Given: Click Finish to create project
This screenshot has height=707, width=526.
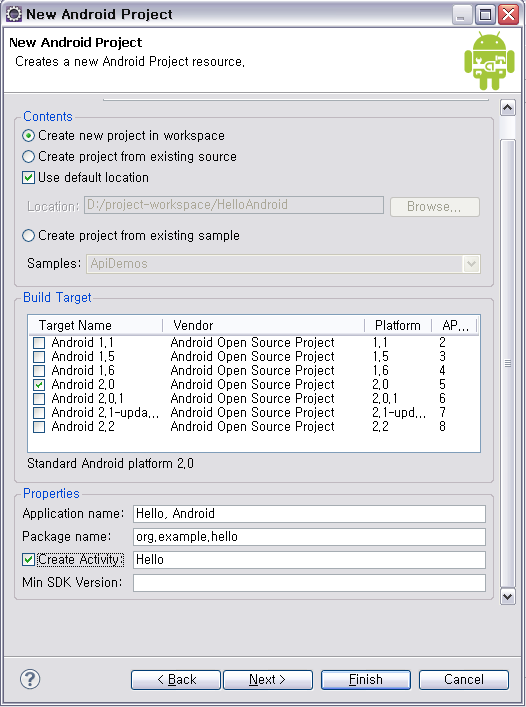Looking at the screenshot, I should (x=366, y=679).
